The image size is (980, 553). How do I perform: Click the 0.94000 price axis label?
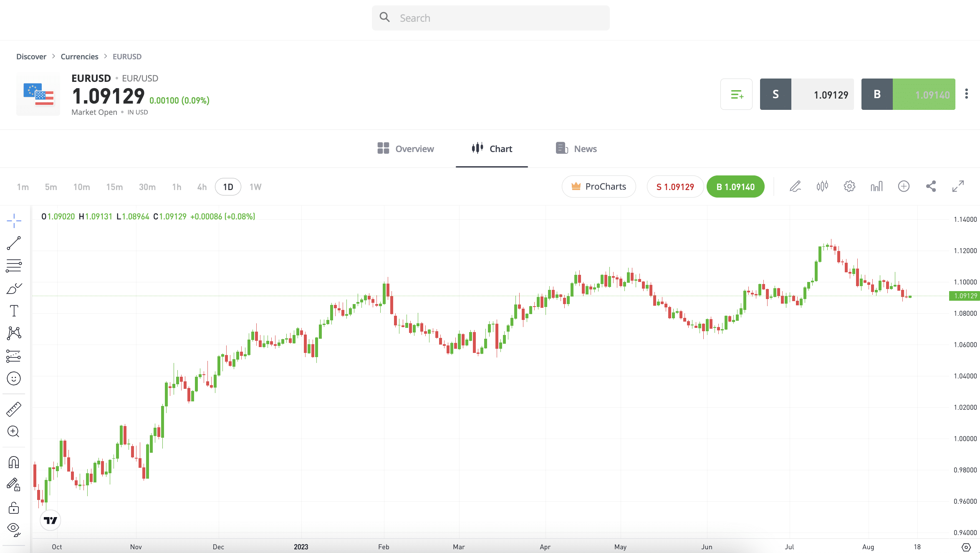(x=965, y=533)
